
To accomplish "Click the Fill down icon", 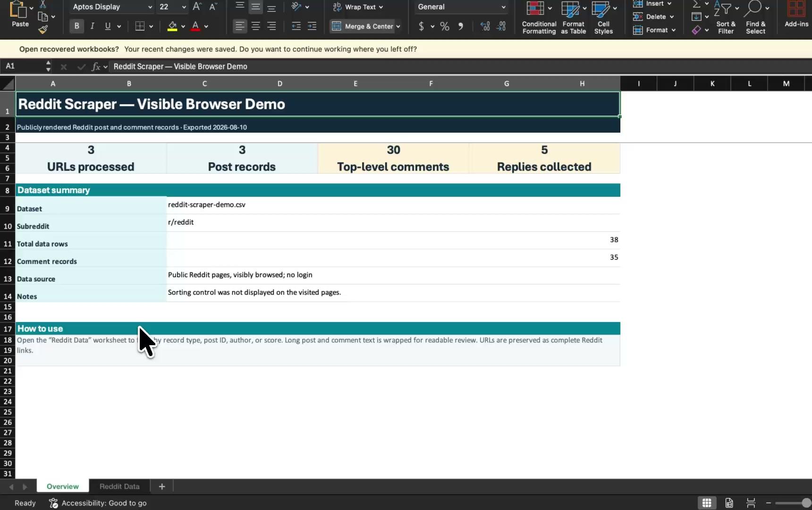I will 696,17.
